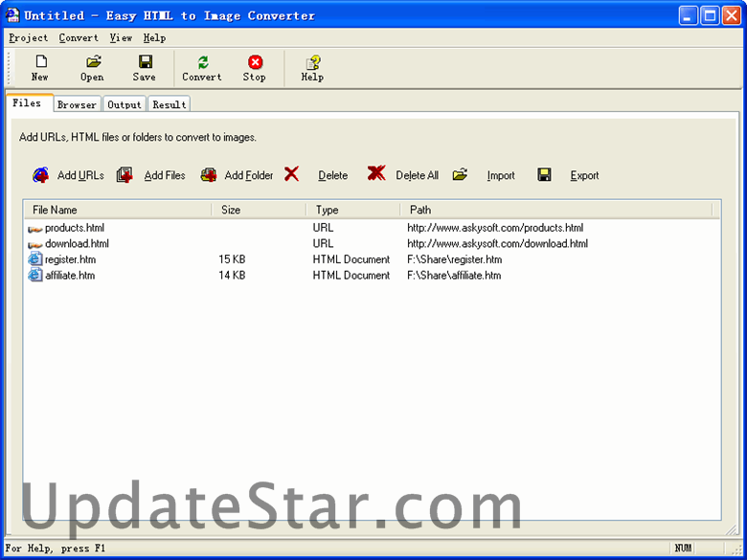Image resolution: width=747 pixels, height=560 pixels.
Task: Sort list by File Name column header
Action: 118,210
